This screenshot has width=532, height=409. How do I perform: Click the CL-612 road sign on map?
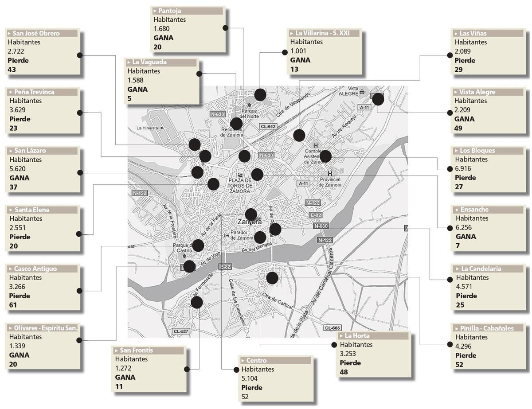point(268,127)
